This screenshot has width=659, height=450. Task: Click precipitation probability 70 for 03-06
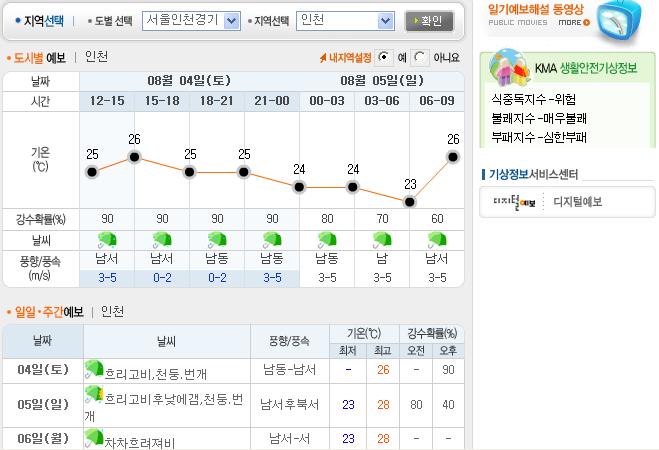382,219
